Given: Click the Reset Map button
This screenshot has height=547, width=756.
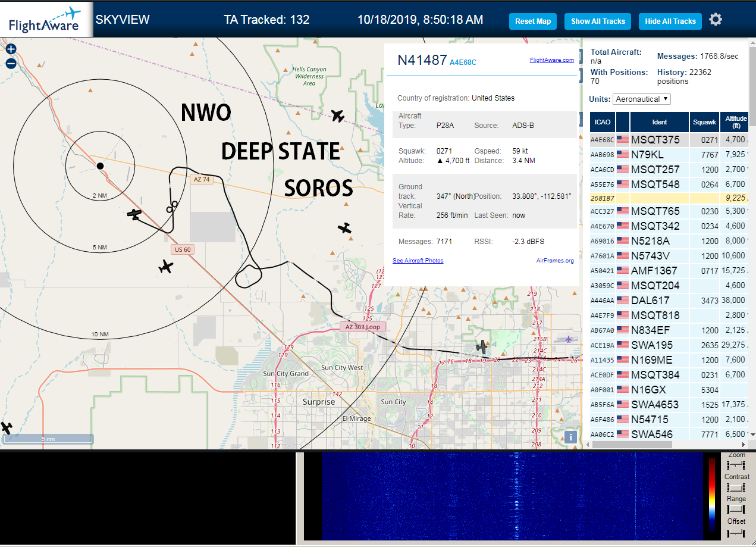Looking at the screenshot, I should point(533,21).
